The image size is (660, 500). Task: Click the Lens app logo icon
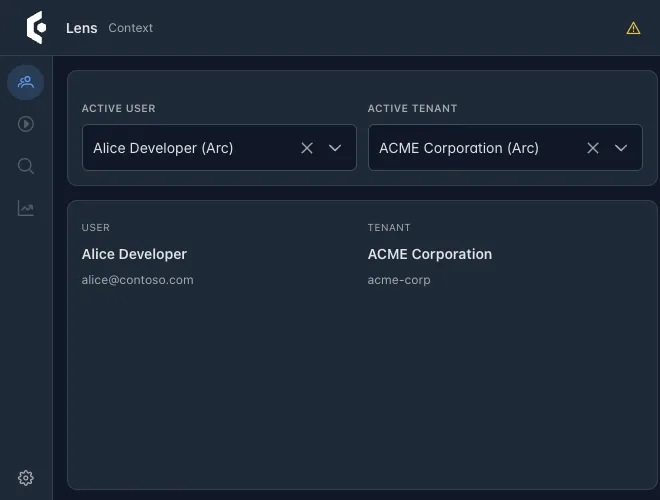37,28
